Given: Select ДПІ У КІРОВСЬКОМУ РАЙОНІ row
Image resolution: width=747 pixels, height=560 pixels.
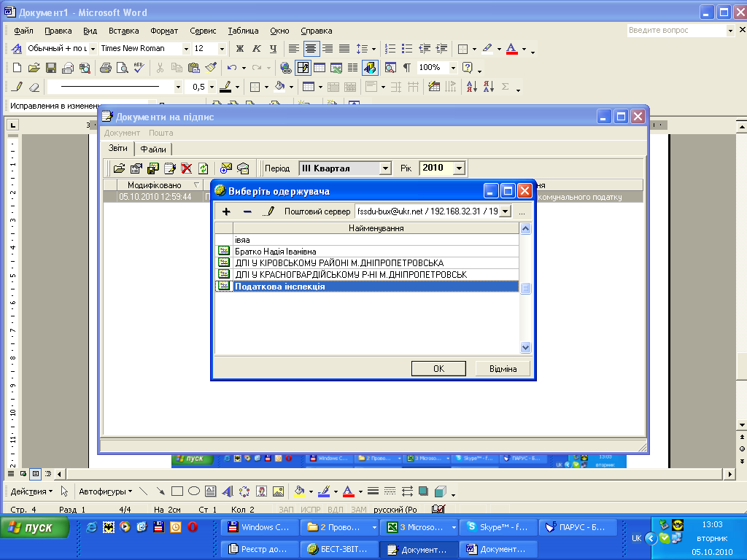Looking at the screenshot, I should [x=367, y=262].
